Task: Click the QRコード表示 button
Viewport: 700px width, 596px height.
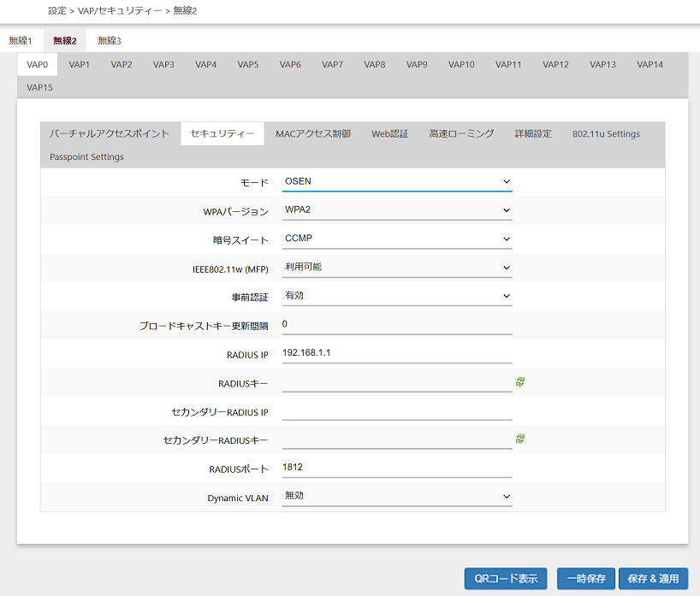Action: point(505,578)
